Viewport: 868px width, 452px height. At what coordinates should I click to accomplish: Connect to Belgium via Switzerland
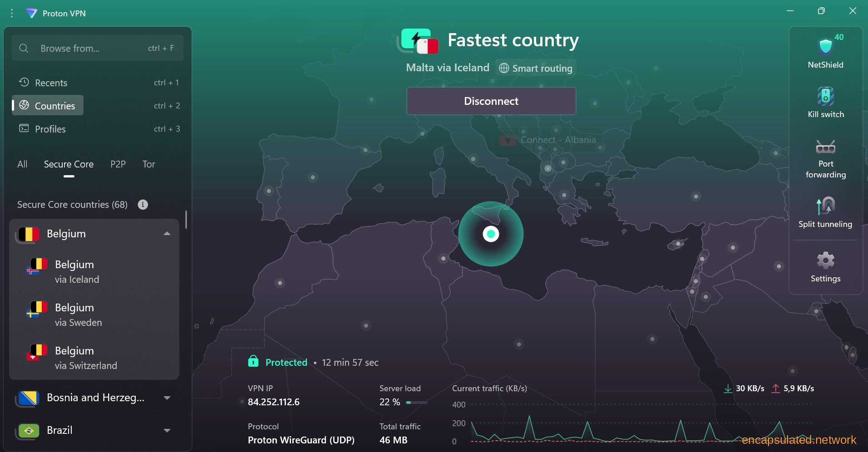tap(94, 358)
